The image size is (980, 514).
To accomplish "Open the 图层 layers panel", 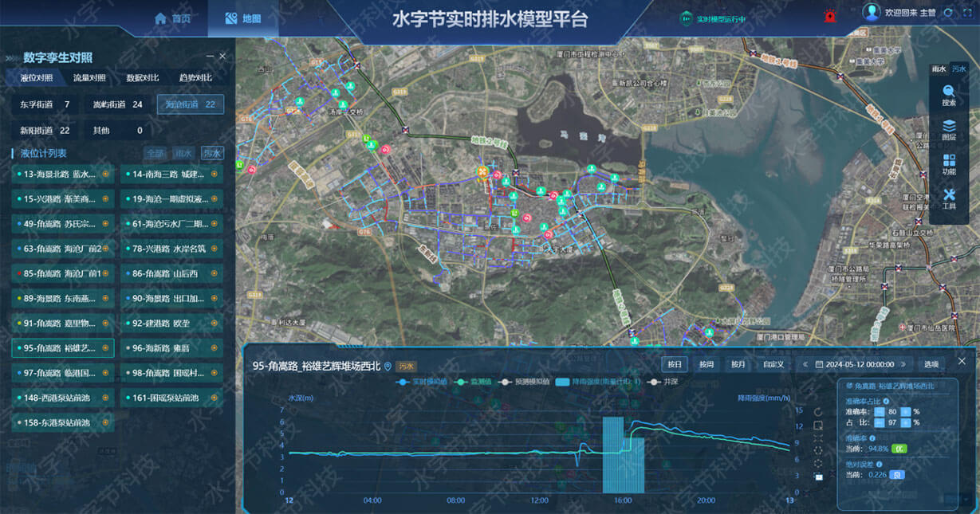I will point(949,130).
